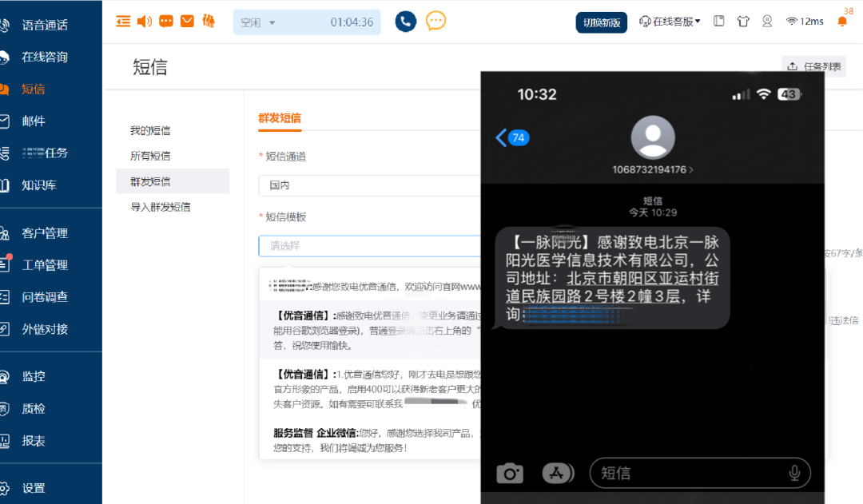Open 问卷调查 in the sidebar
This screenshot has width=863, height=504.
click(45, 296)
